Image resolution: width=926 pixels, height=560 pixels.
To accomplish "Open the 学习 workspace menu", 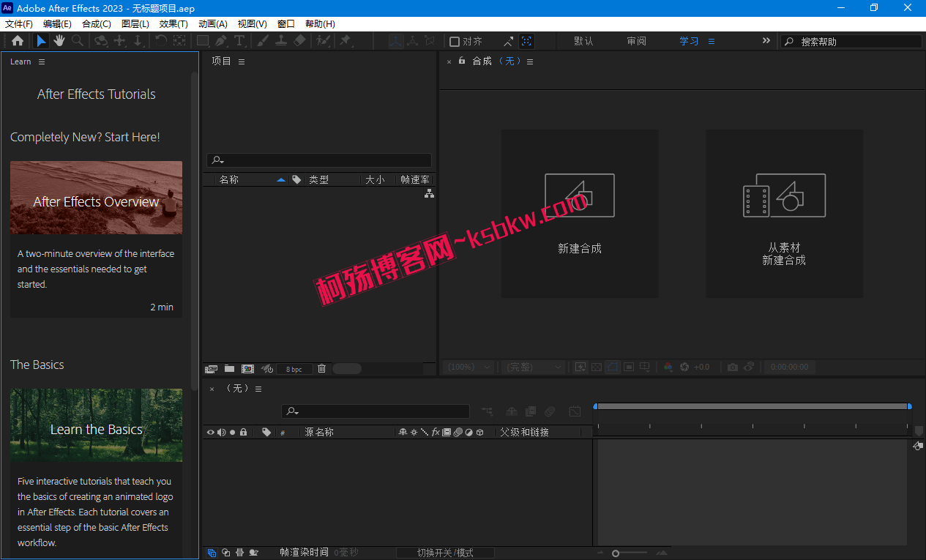I will coord(711,42).
